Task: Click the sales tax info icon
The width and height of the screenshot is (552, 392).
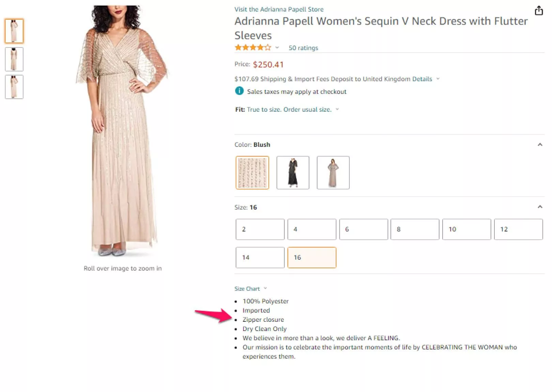Action: (239, 91)
